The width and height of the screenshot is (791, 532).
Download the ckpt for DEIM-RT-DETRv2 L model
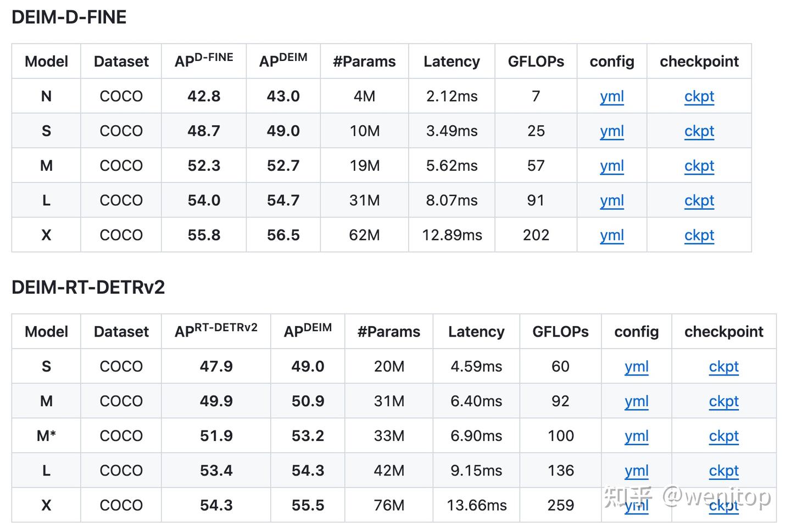[724, 471]
